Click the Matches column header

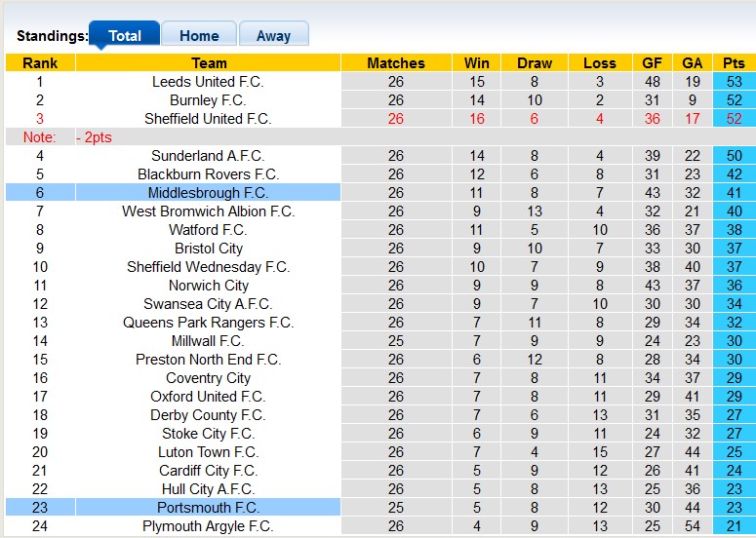click(x=395, y=63)
